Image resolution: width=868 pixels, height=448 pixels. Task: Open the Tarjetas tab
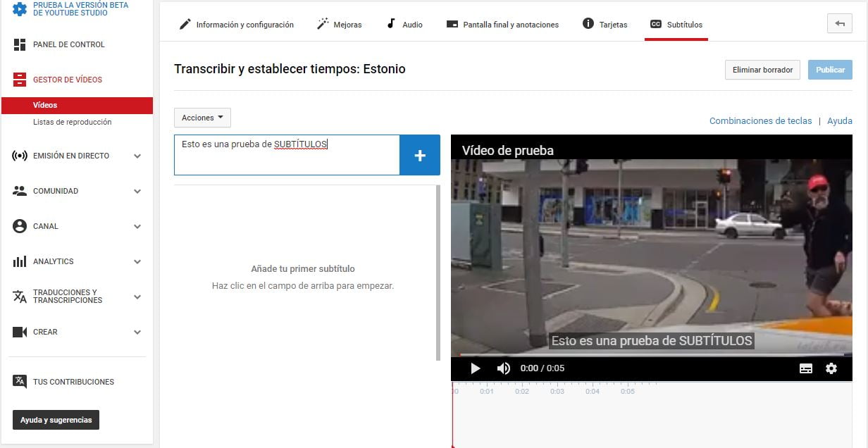pos(604,25)
